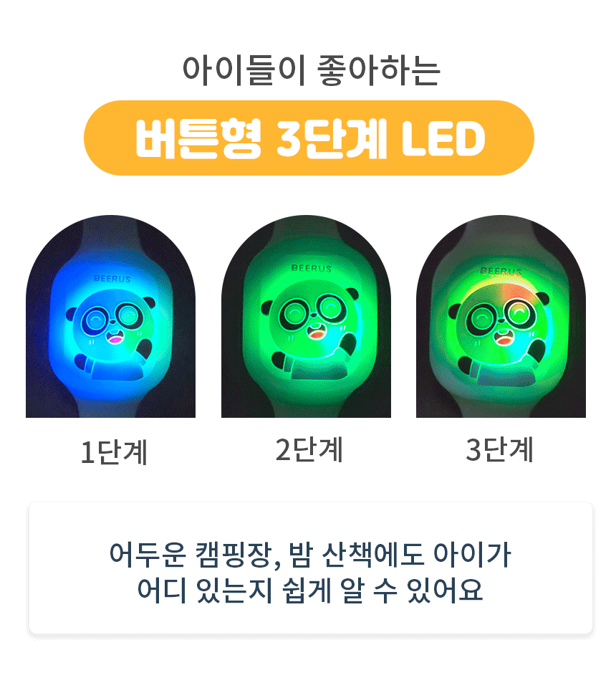Click the rainbow LED watch thumbnail

[x=501, y=316]
